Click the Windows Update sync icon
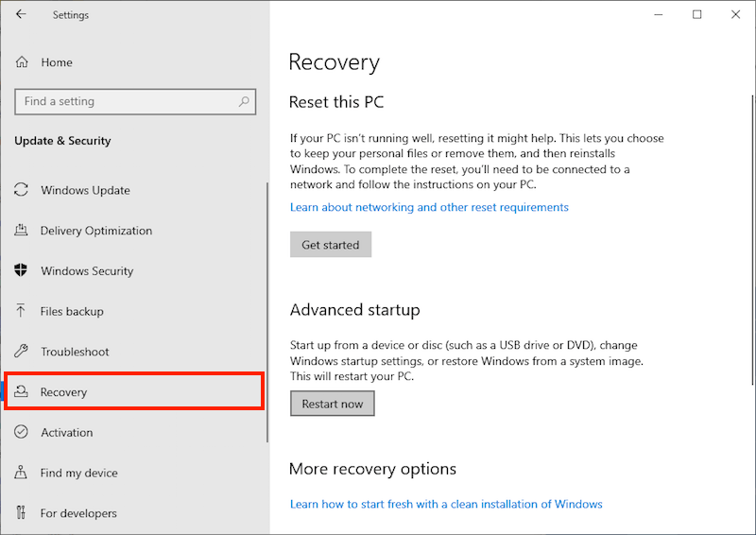 pos(22,190)
